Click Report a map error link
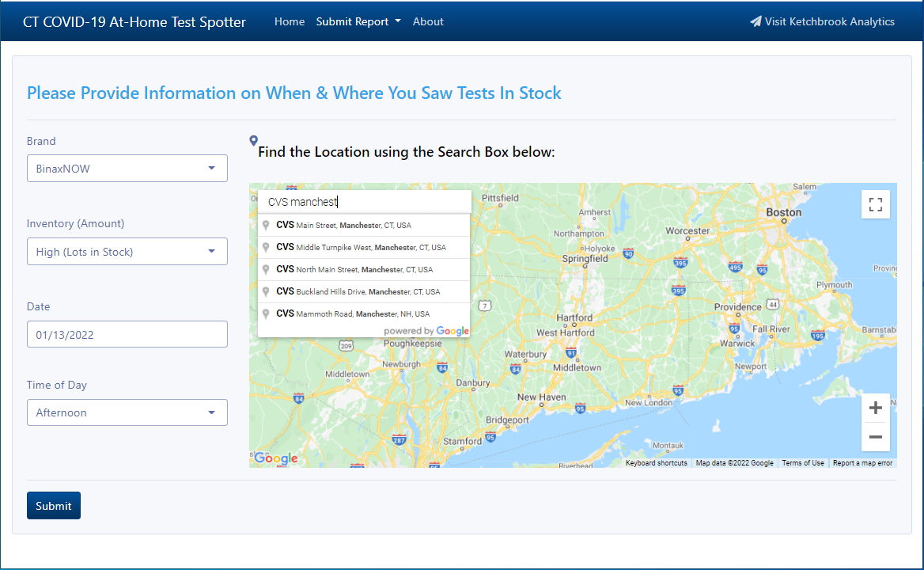The width and height of the screenshot is (924, 570). click(x=863, y=463)
